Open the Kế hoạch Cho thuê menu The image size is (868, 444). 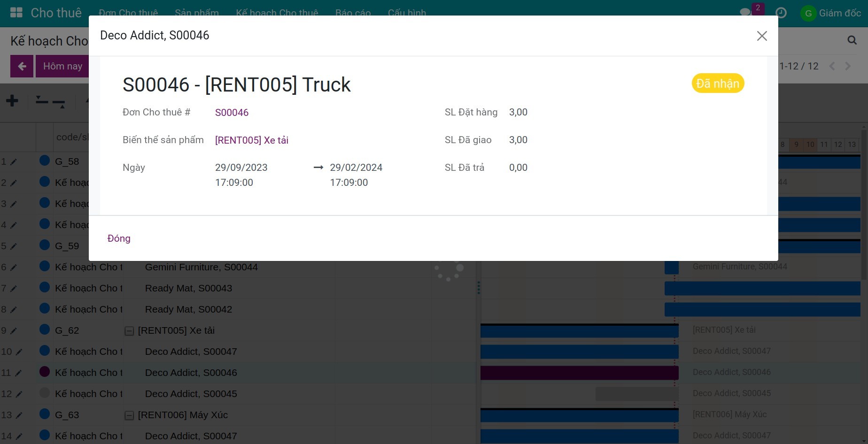277,13
